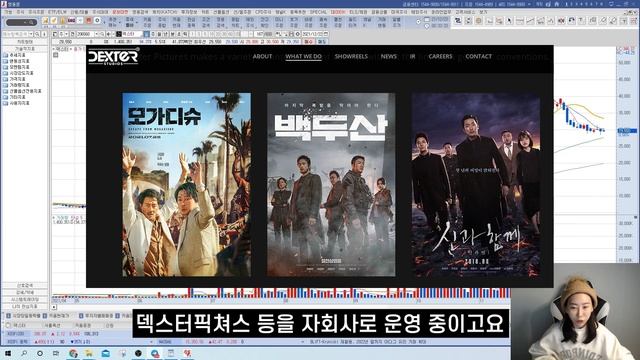Select the text annotation chart tool
The height and width of the screenshot is (360, 640).
[x=582, y=20]
